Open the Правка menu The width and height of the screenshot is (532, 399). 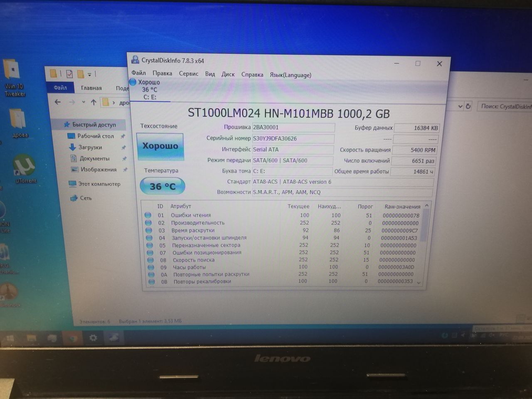[x=162, y=73]
